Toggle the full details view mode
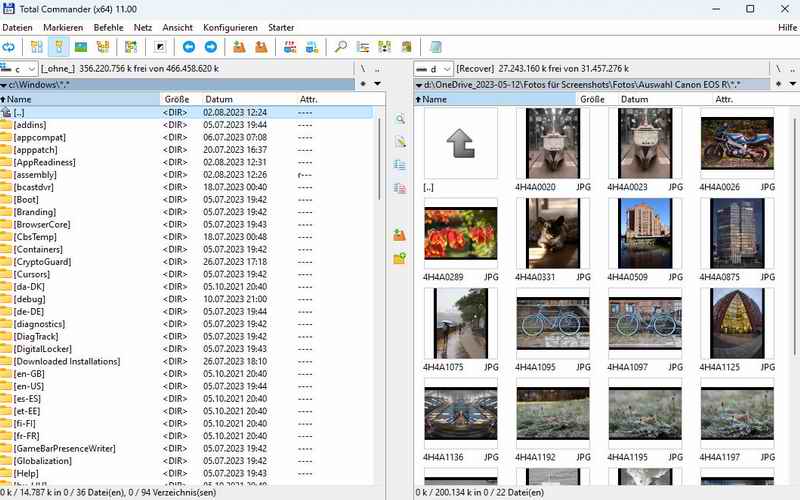 59,47
